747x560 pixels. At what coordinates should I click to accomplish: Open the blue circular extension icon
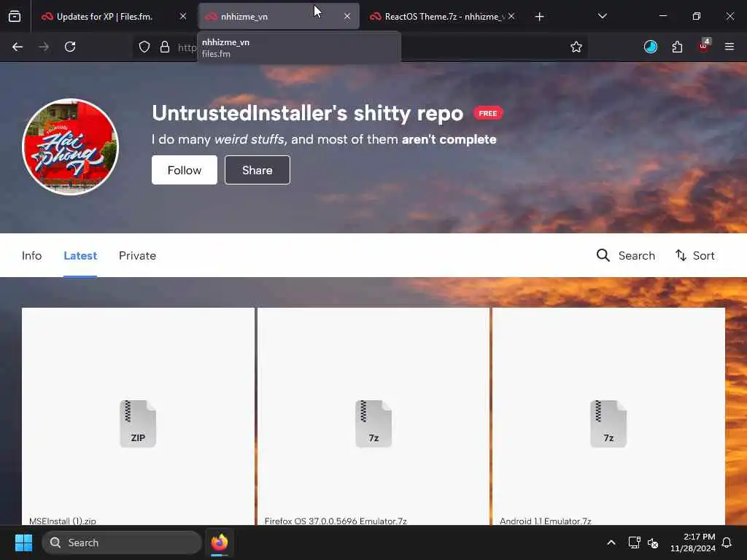[650, 47]
